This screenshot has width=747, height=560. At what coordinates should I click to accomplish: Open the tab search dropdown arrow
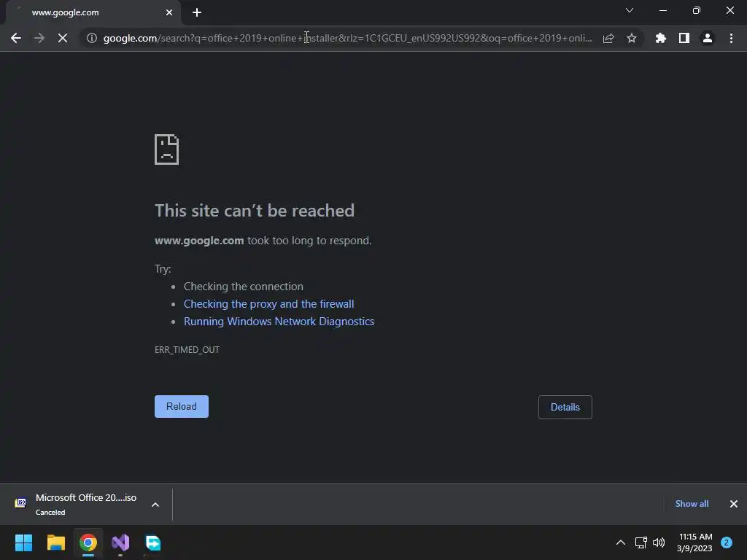click(x=630, y=10)
